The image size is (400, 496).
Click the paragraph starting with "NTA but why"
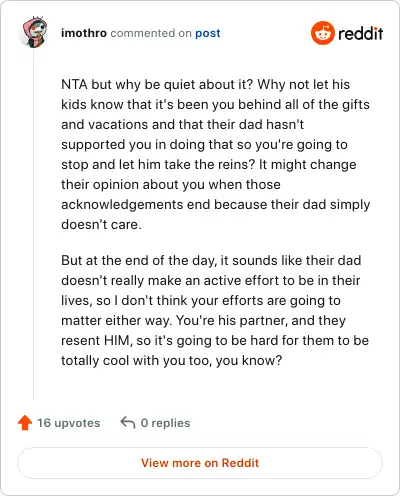(216, 154)
